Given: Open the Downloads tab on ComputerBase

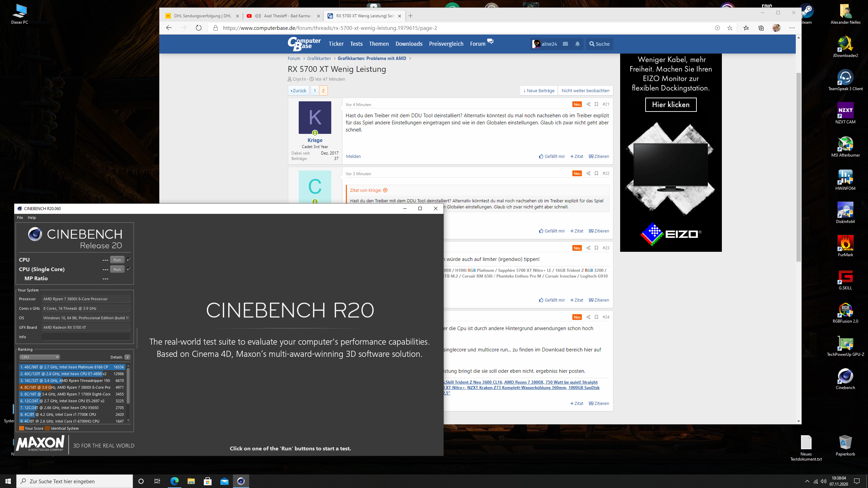Looking at the screenshot, I should tap(409, 44).
